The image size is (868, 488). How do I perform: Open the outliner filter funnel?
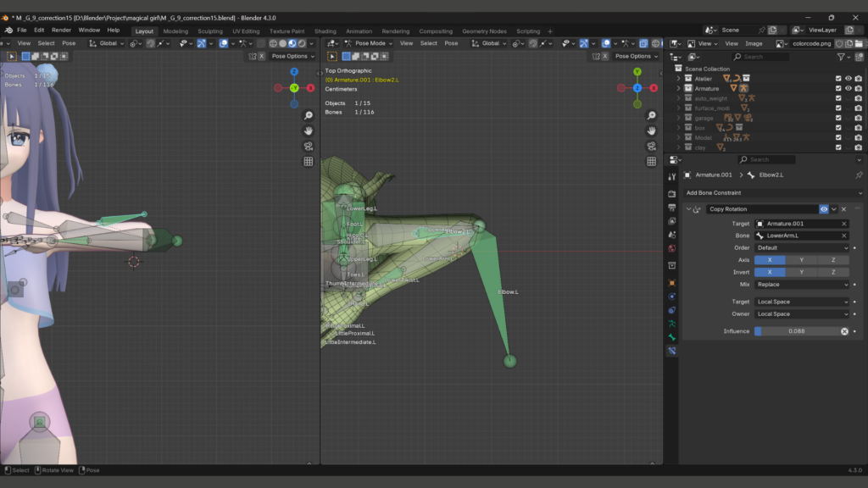[842, 57]
